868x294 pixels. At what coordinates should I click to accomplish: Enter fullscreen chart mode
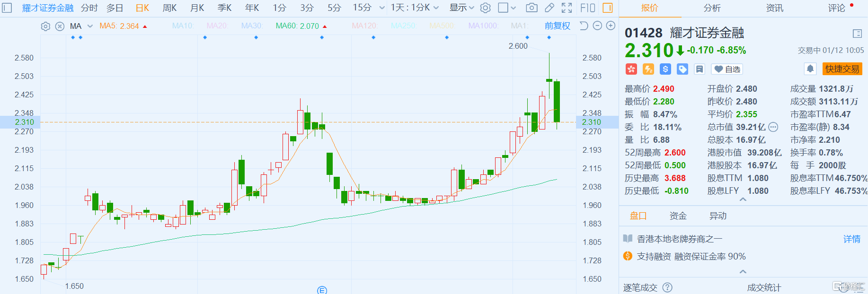pyautogui.click(x=567, y=8)
